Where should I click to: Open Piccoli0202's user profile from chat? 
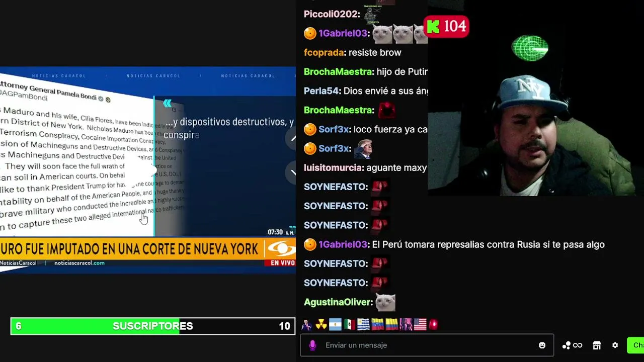click(x=332, y=14)
